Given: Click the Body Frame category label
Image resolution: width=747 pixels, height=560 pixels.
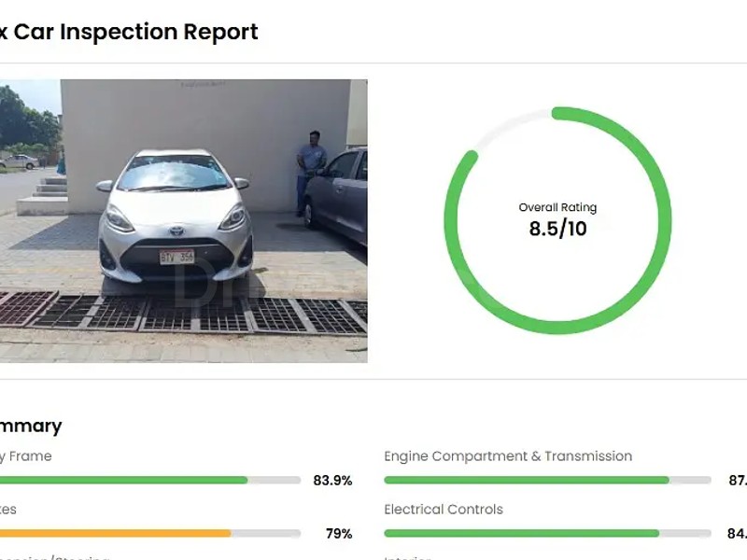Looking at the screenshot, I should coord(25,456).
